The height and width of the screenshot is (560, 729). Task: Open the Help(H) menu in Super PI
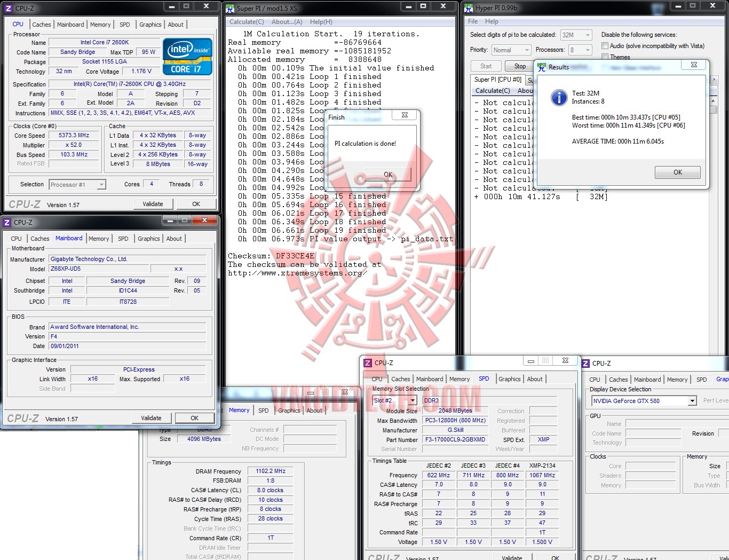point(321,22)
